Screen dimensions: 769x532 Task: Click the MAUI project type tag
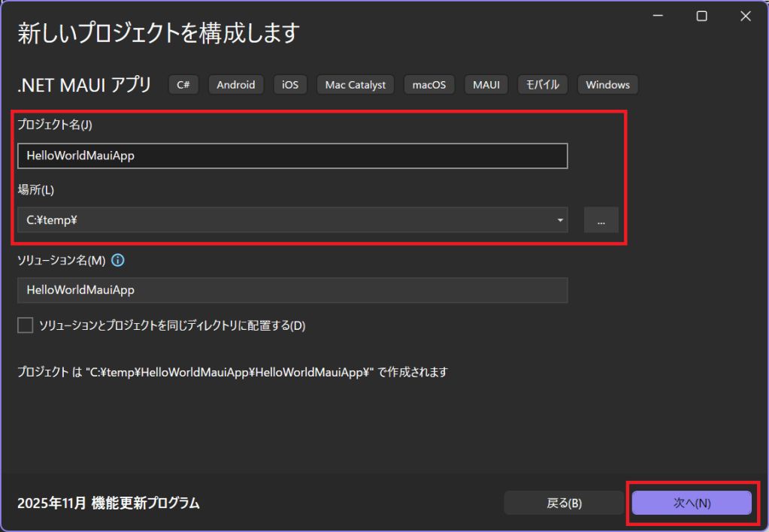tap(486, 85)
